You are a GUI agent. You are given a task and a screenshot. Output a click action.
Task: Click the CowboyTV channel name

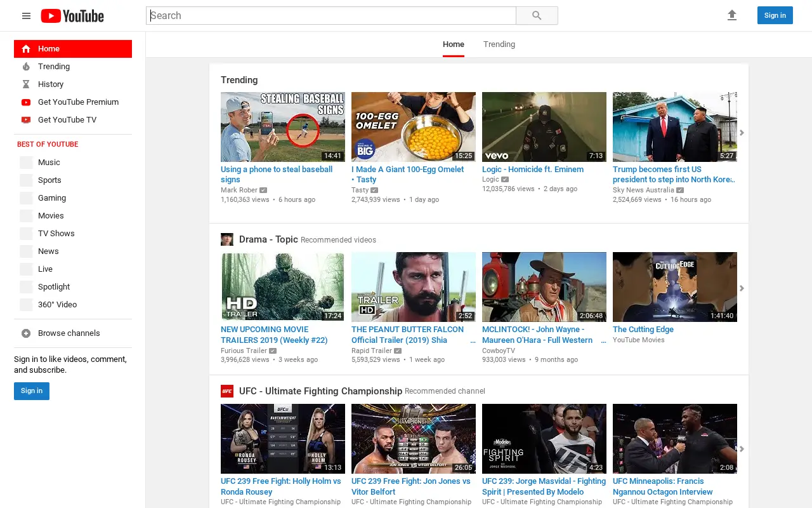coord(499,351)
